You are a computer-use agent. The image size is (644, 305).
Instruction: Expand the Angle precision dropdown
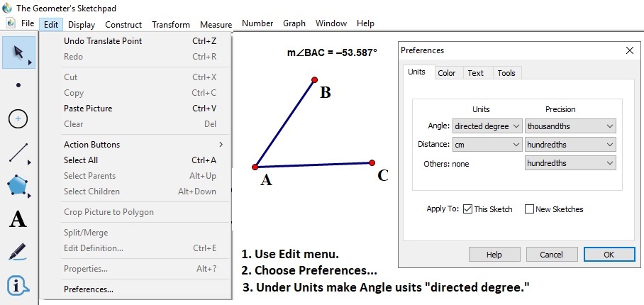(x=570, y=126)
